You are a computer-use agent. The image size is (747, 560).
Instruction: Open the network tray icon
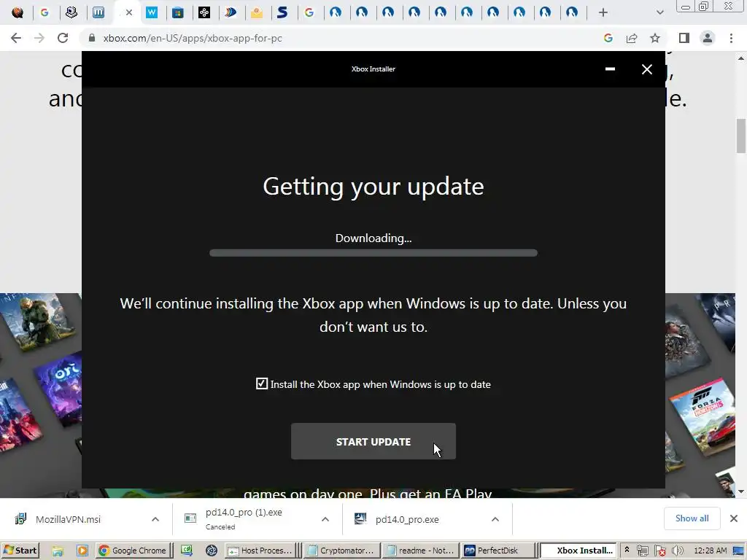[643, 551]
